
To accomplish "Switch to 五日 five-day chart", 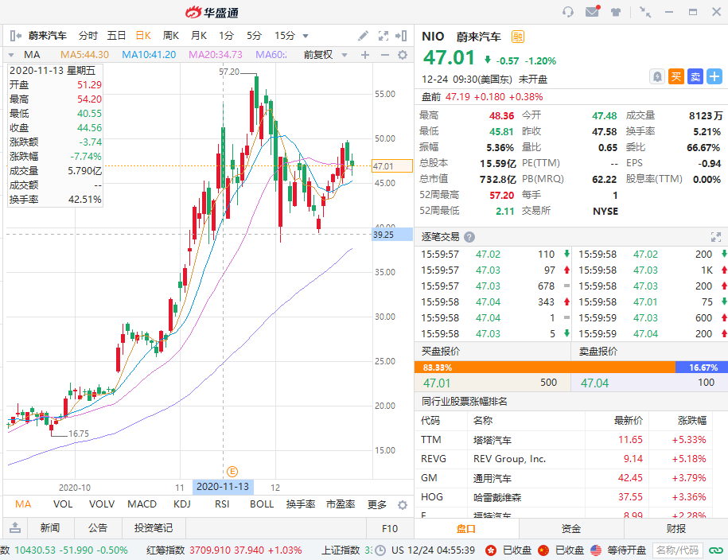I will click(116, 36).
